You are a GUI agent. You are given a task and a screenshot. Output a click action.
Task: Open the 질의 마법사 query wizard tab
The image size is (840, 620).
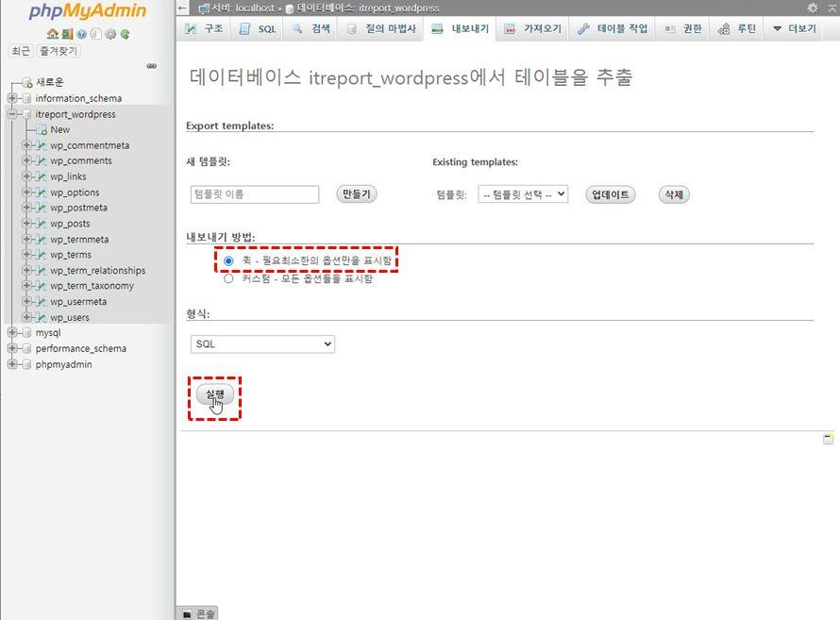[381, 29]
